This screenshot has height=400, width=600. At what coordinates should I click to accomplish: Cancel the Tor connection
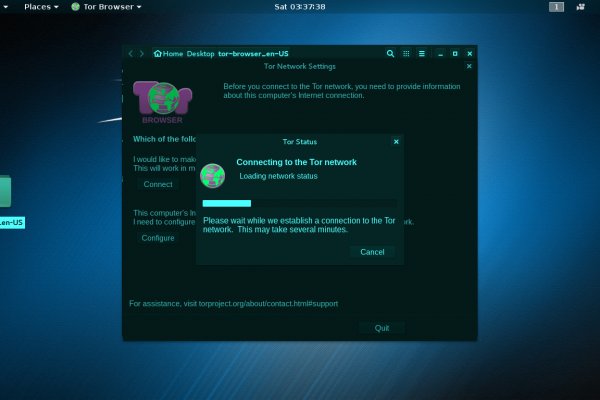[x=372, y=252]
